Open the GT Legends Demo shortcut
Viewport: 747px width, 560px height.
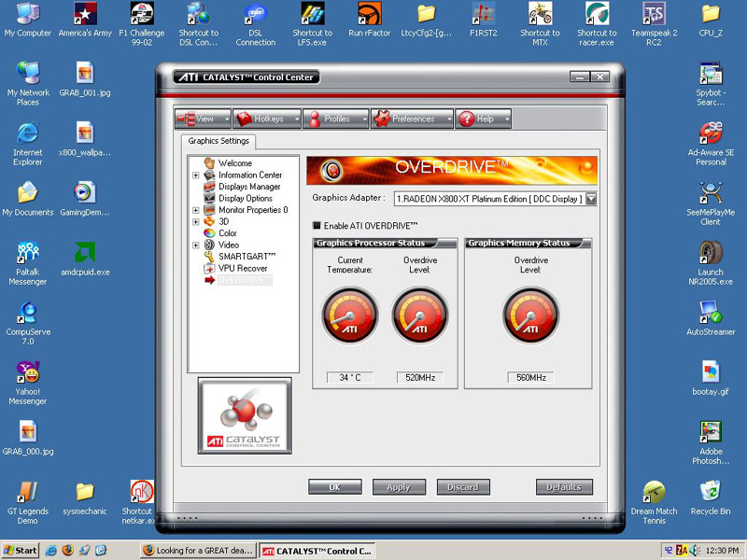coord(28,502)
